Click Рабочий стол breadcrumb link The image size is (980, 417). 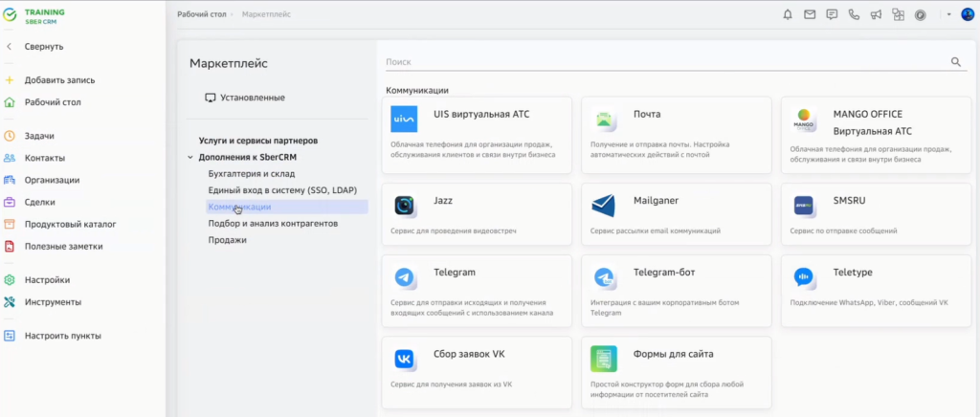click(x=202, y=14)
